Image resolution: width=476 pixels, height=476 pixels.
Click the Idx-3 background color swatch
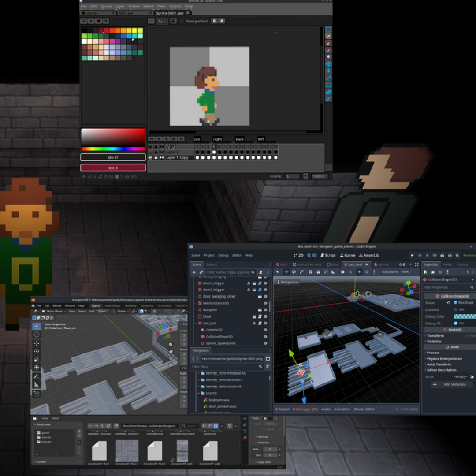(113, 167)
